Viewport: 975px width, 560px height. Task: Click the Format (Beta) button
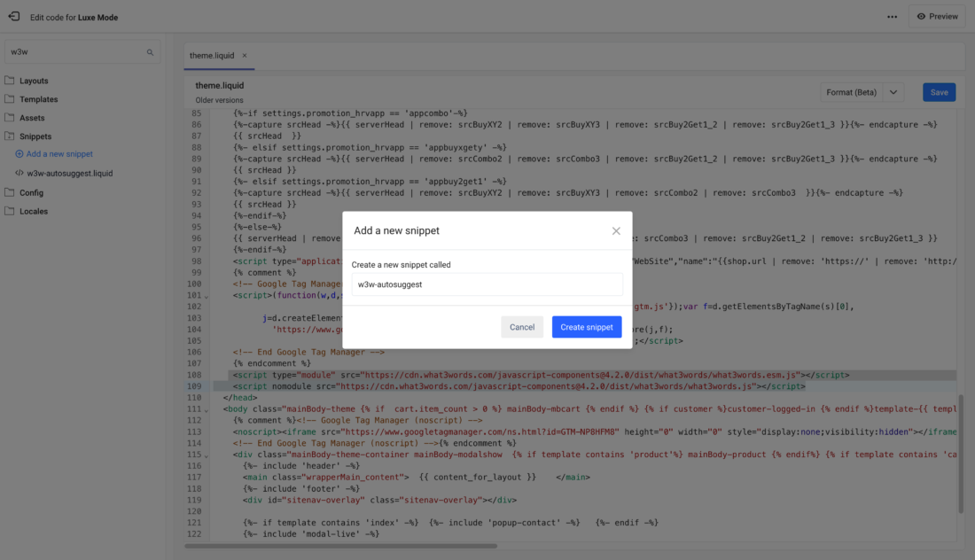[x=851, y=93]
